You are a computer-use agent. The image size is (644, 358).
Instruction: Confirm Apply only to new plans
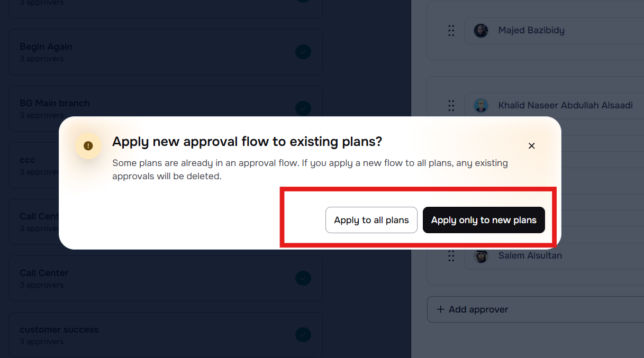tap(484, 220)
